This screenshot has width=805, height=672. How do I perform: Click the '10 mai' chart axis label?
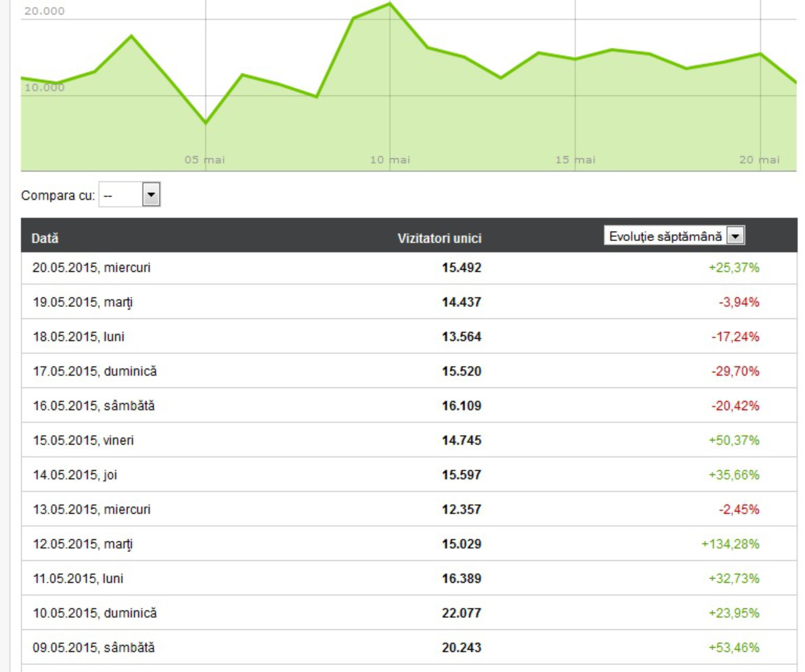(390, 160)
